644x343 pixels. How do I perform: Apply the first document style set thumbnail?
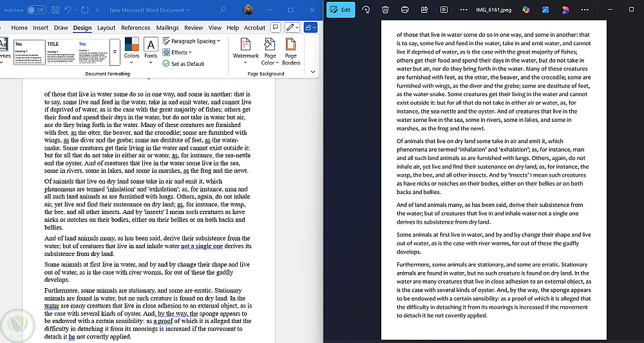[29, 52]
